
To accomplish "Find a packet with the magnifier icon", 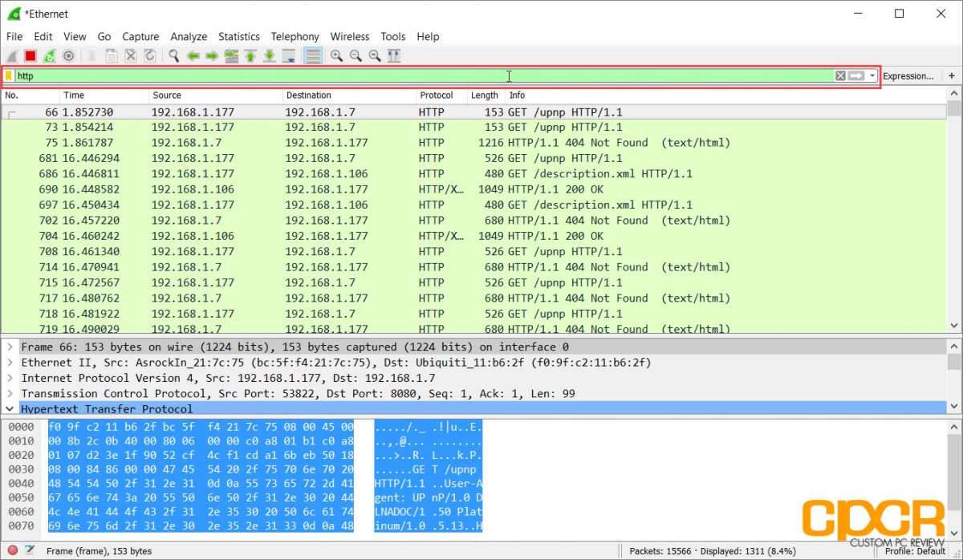I will [173, 56].
